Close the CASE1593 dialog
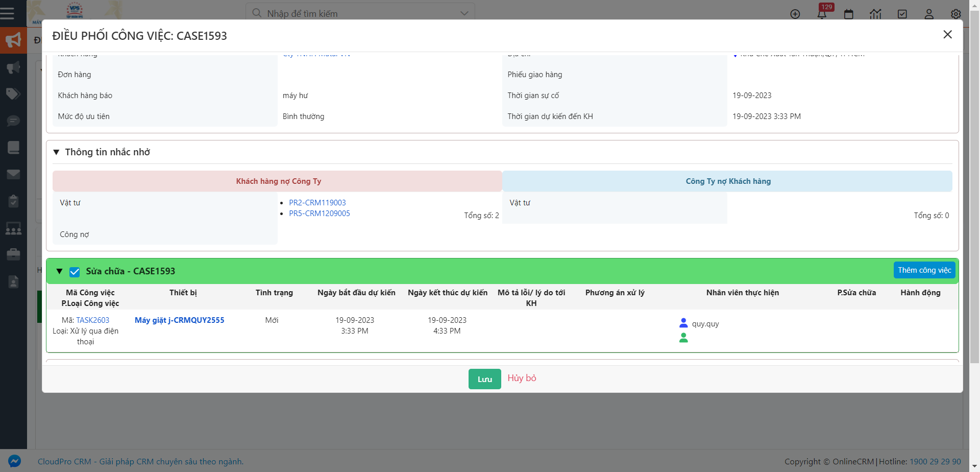The image size is (980, 472). point(947,34)
